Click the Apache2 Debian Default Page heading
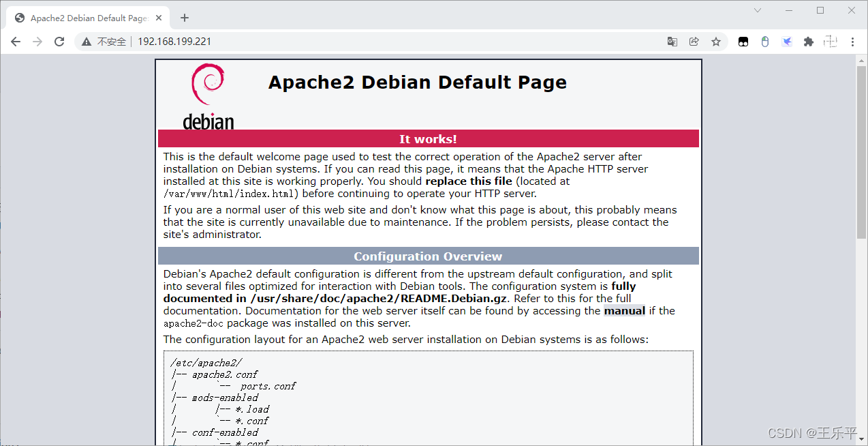This screenshot has height=446, width=868. (x=418, y=83)
